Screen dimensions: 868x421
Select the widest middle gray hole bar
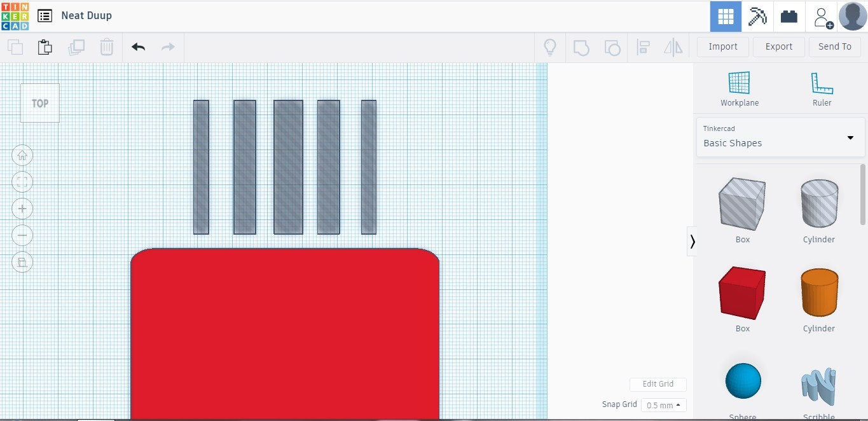288,167
